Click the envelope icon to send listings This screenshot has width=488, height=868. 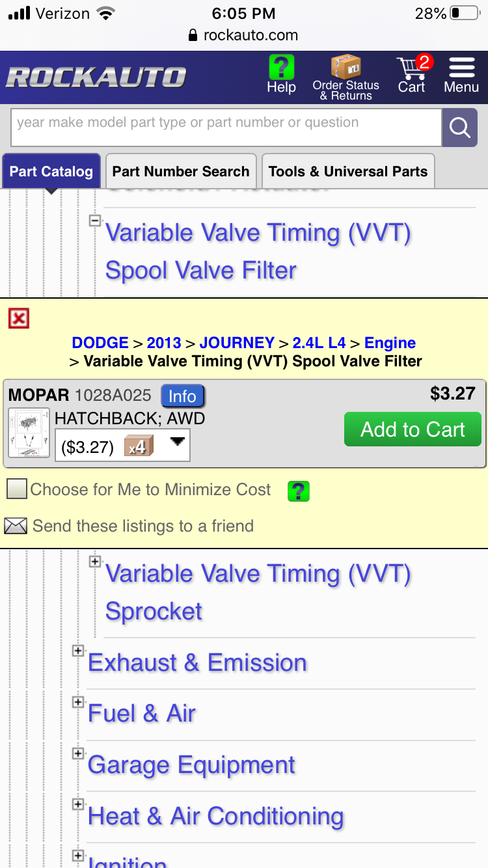coord(16,526)
